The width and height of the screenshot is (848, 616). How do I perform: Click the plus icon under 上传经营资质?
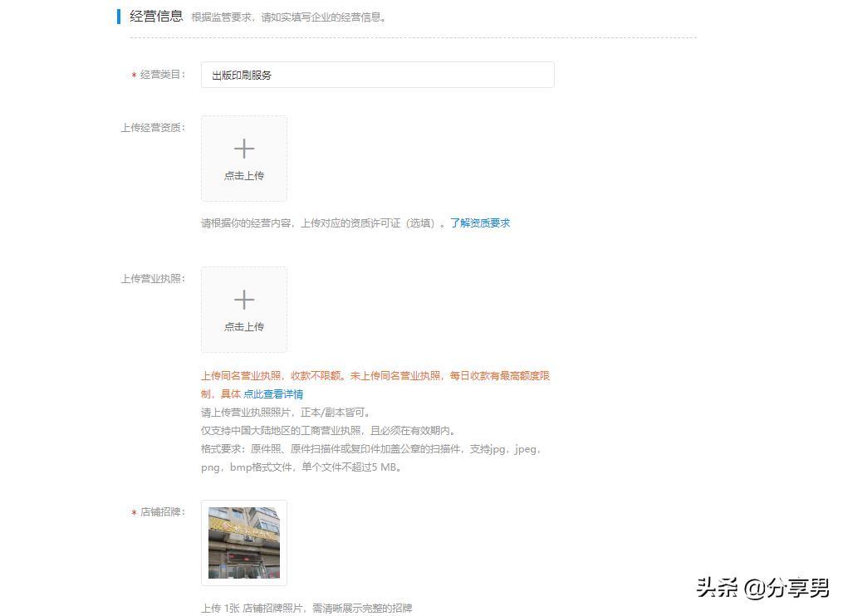[244, 149]
